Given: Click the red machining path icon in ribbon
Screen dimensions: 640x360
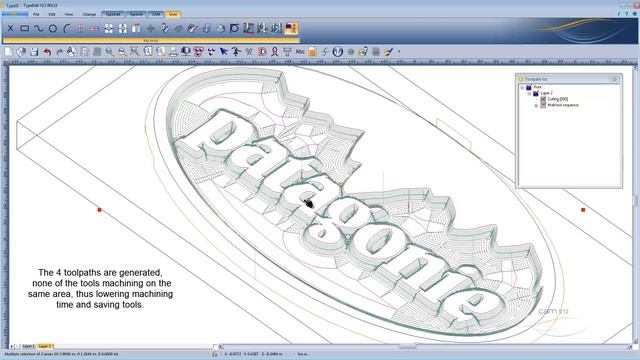Looking at the screenshot, I should click(x=249, y=28).
